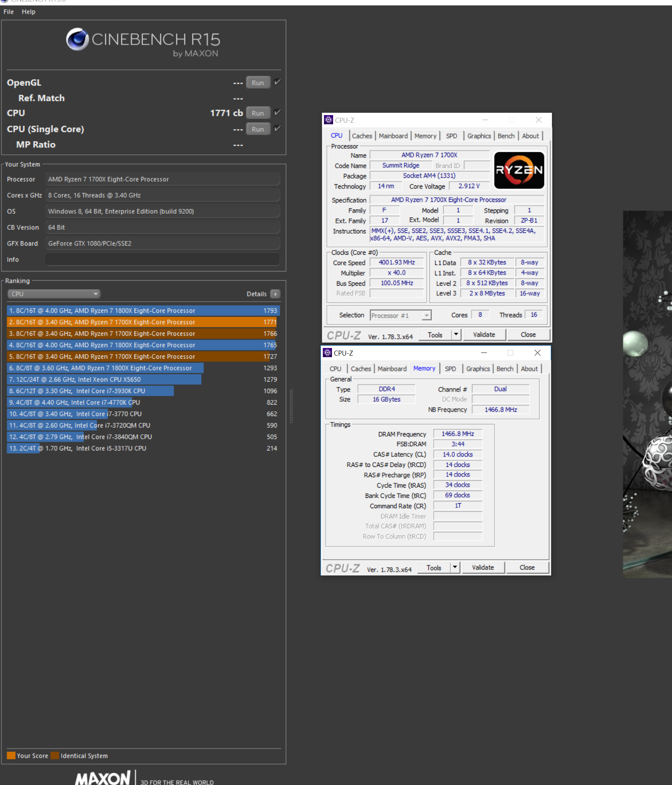Click the MAXON logo at bottom
This screenshot has height=785, width=672.
coord(103,778)
